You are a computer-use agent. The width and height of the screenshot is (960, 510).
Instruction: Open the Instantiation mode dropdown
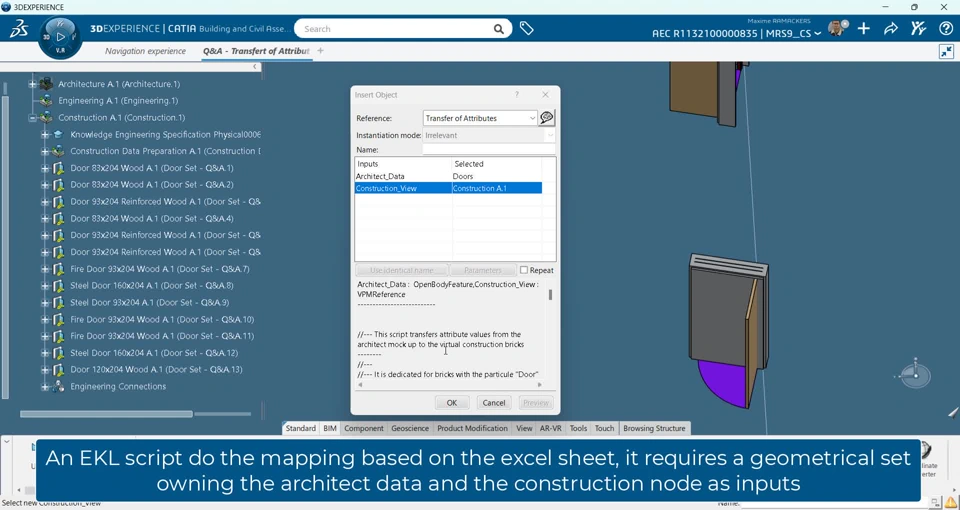[489, 135]
